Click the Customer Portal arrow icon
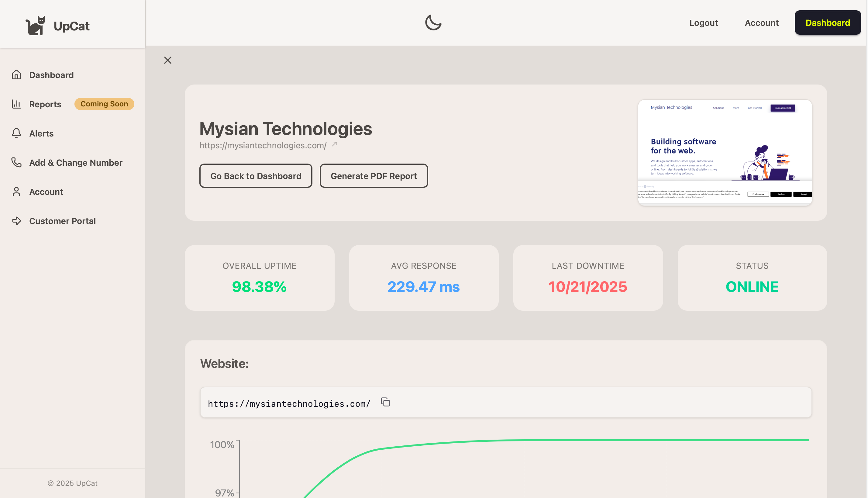The height and width of the screenshot is (498, 868). coord(16,221)
